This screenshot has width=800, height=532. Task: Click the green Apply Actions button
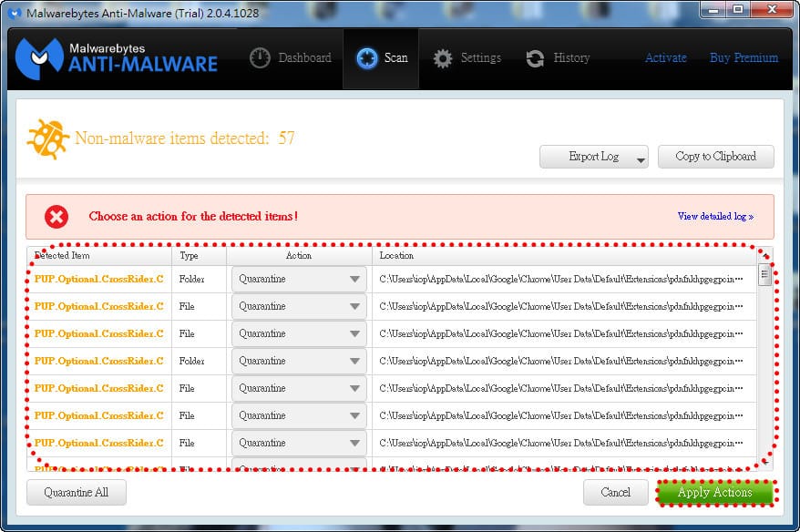714,492
